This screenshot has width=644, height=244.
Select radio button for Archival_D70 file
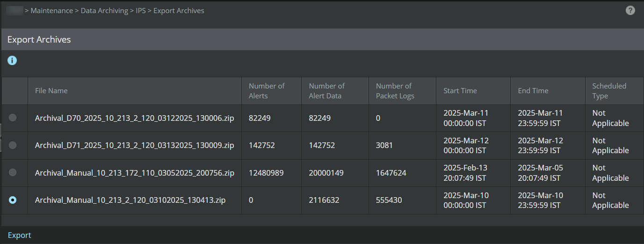[x=13, y=118]
